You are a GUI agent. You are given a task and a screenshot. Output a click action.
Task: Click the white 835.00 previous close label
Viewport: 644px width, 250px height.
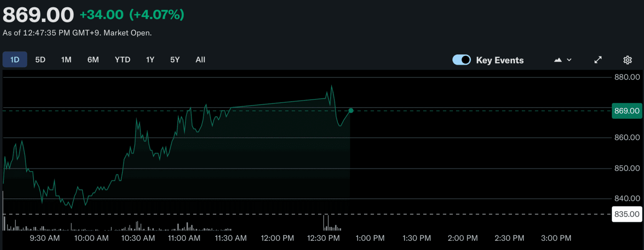(627, 214)
